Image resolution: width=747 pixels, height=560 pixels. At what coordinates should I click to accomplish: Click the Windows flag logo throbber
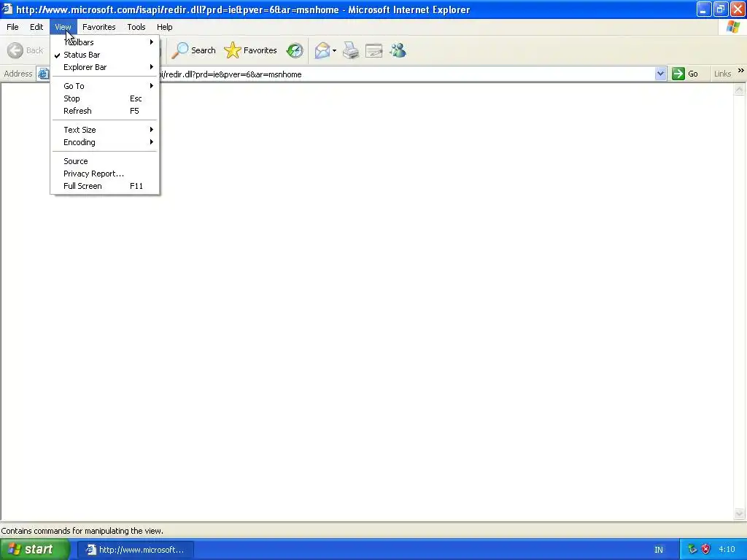(x=733, y=27)
